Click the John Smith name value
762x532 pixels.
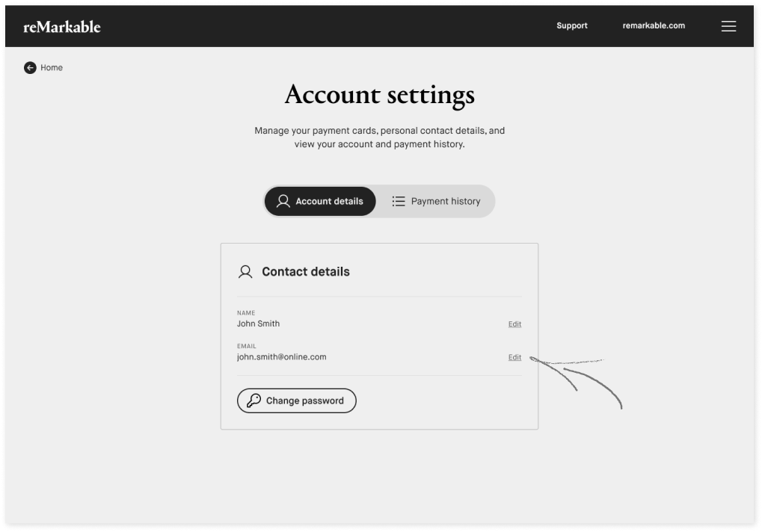(258, 324)
